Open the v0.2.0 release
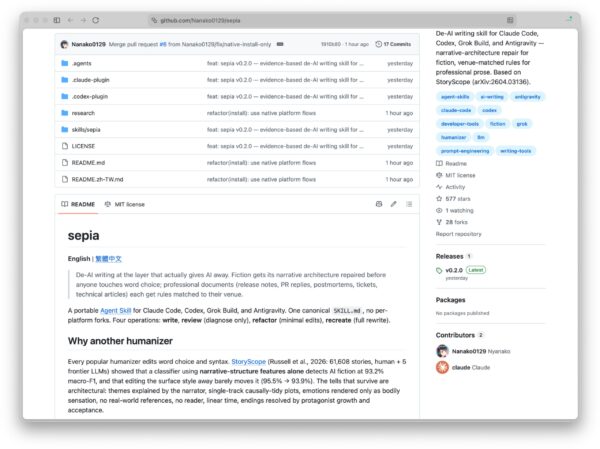This screenshot has width=600, height=449. (454, 270)
